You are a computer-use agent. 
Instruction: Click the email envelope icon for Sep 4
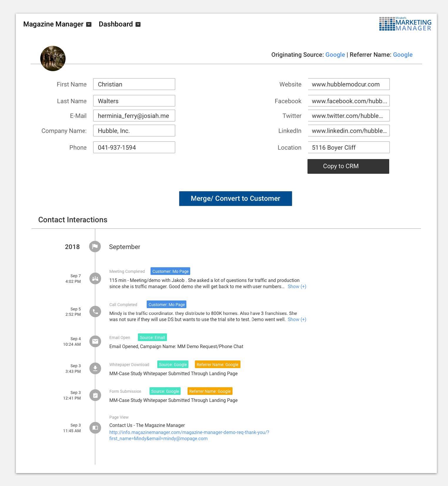pyautogui.click(x=95, y=341)
